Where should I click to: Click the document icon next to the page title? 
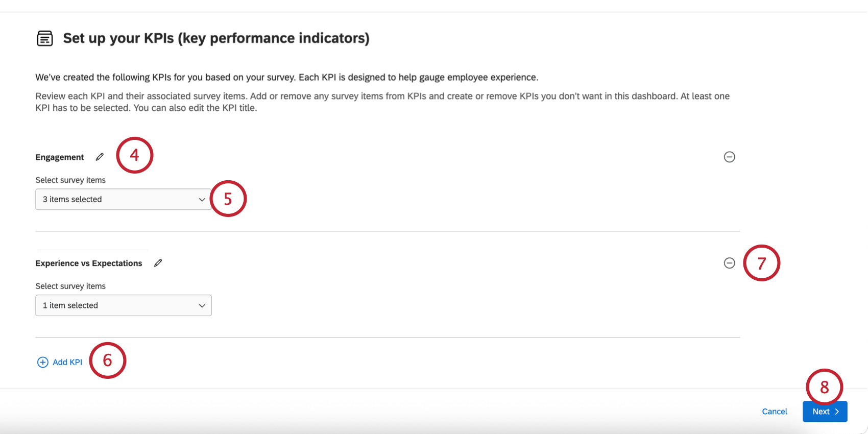point(45,38)
